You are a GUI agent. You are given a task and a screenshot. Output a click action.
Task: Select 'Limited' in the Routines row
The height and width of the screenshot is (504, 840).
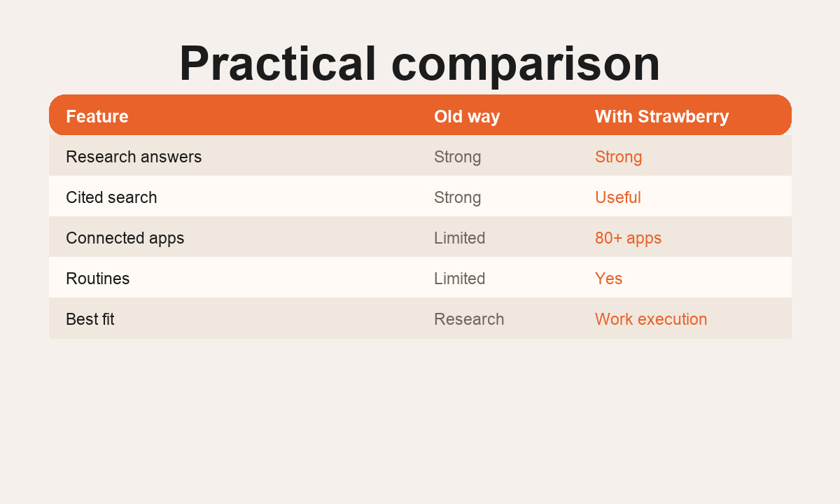tap(460, 279)
